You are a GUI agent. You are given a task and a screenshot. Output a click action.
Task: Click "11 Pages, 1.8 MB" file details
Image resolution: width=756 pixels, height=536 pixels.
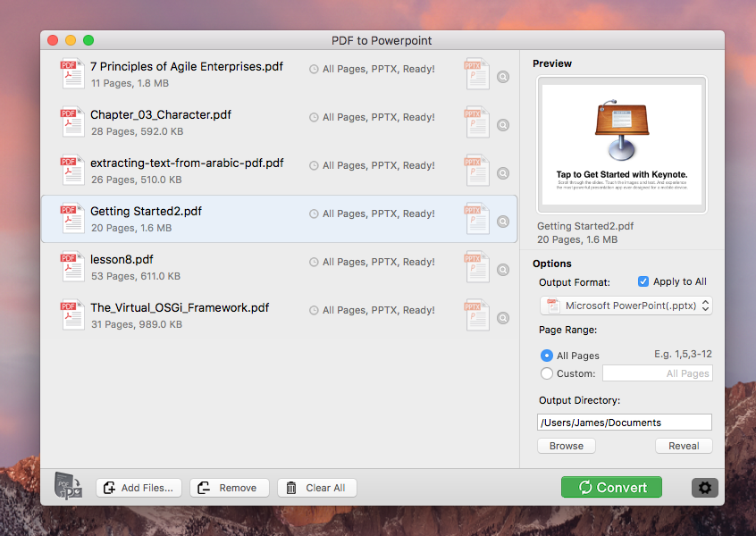[130, 83]
